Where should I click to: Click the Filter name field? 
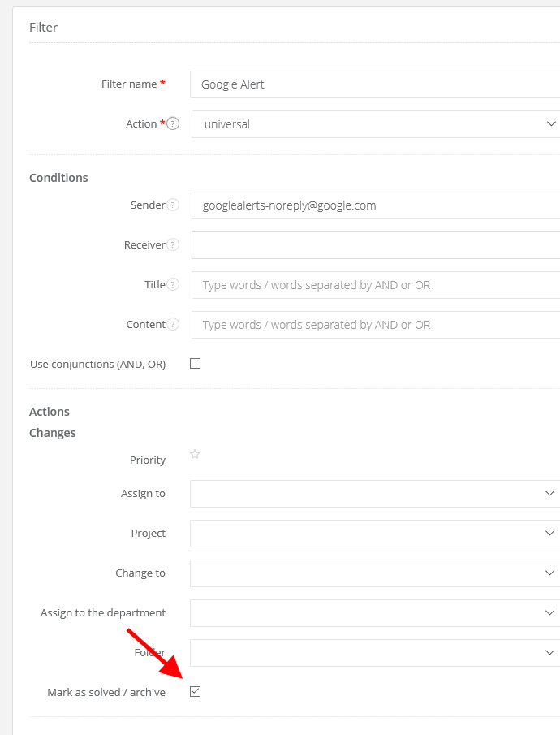point(375,84)
